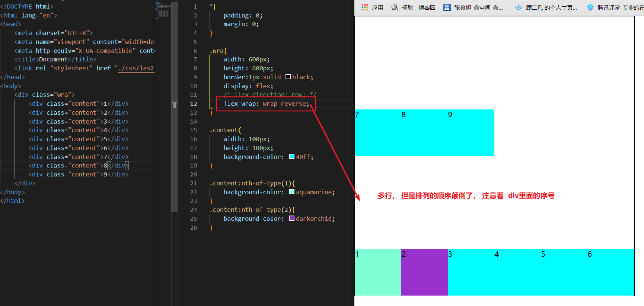Click the darkorchid color swatch
This screenshot has height=306, width=644.
[x=292, y=219]
